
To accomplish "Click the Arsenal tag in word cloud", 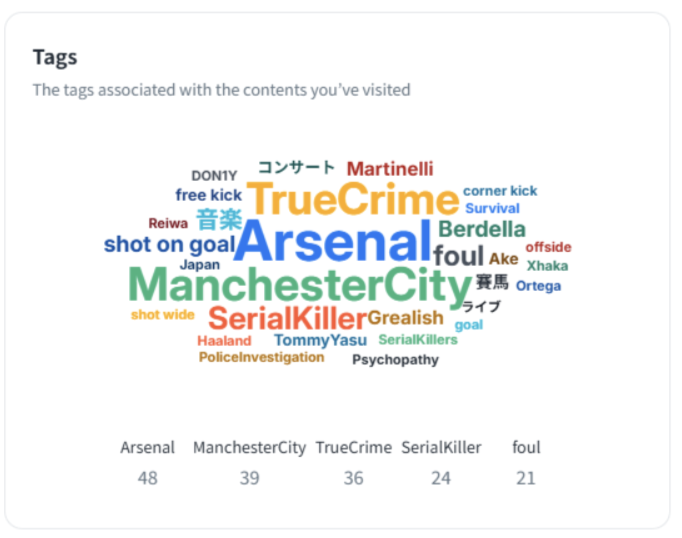I will point(333,243).
